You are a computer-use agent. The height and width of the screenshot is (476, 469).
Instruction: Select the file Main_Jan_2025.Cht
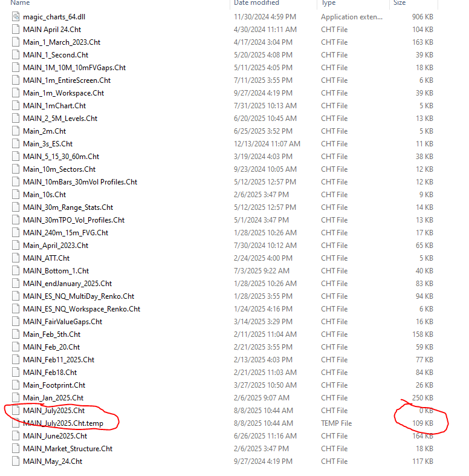coord(53,398)
